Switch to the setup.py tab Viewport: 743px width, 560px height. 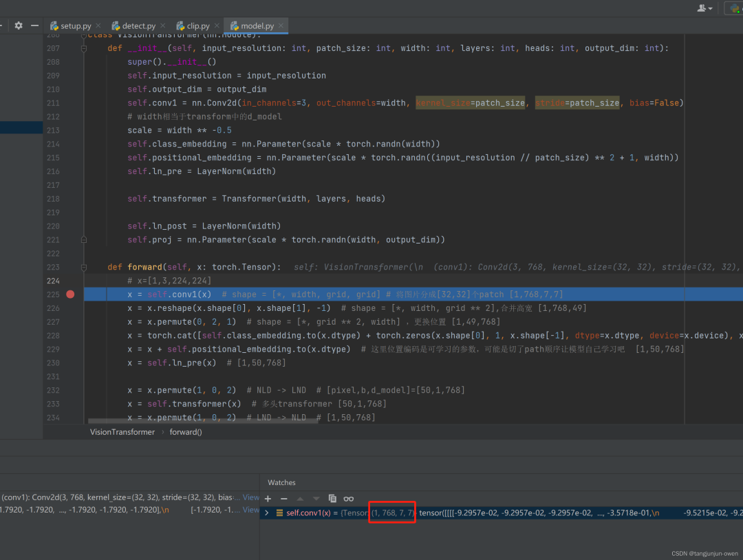pyautogui.click(x=74, y=26)
